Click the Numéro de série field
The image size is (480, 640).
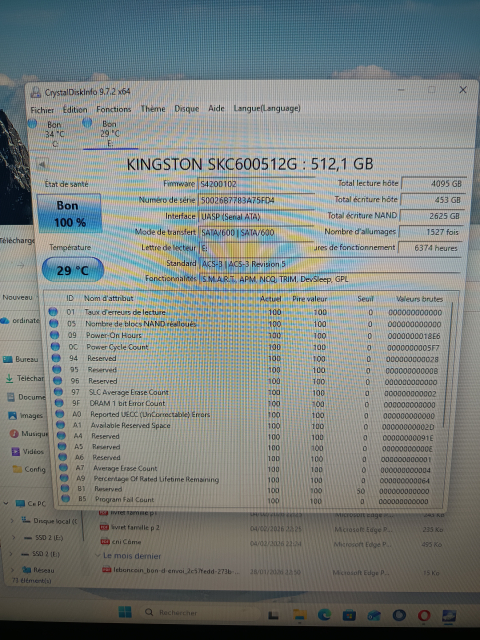tap(256, 200)
